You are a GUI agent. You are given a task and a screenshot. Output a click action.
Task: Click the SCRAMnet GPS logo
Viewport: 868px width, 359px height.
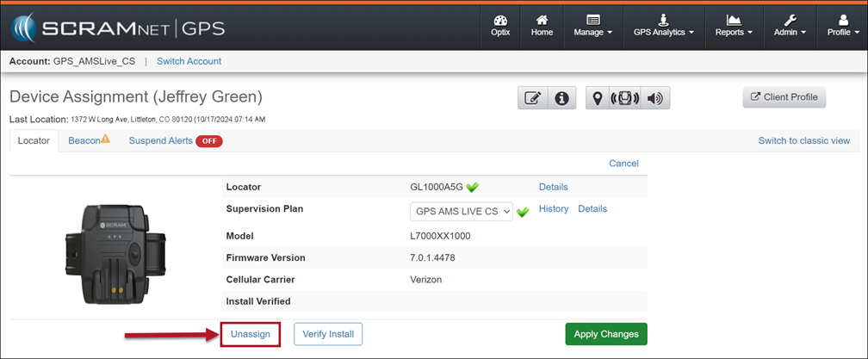(118, 28)
